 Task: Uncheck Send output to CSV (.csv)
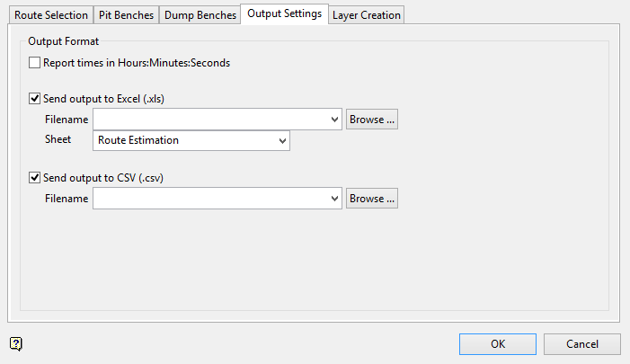[35, 178]
